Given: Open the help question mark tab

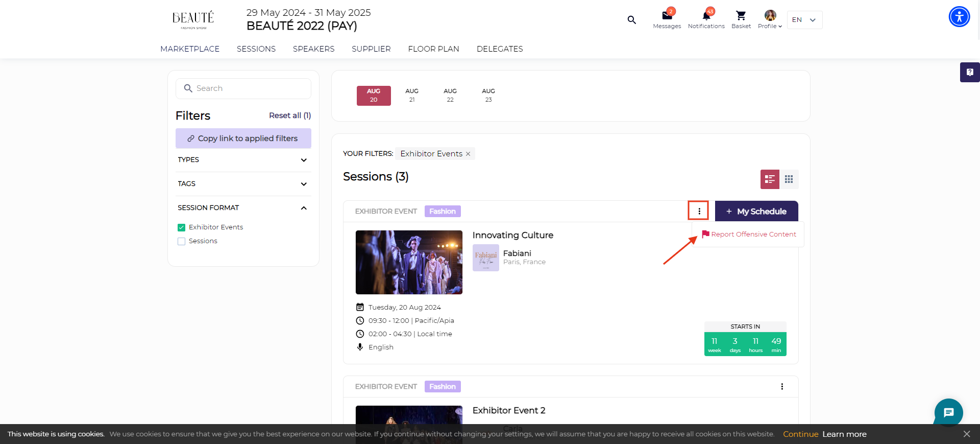Looking at the screenshot, I should click(970, 72).
